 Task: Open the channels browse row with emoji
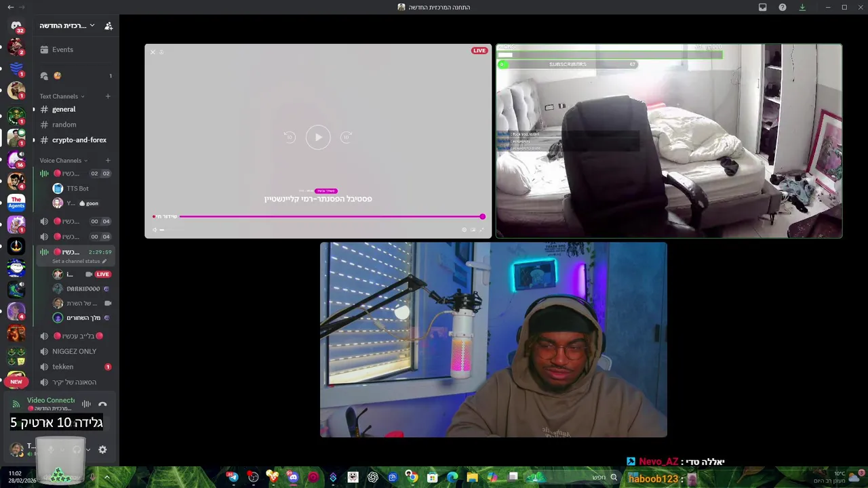pyautogui.click(x=76, y=76)
